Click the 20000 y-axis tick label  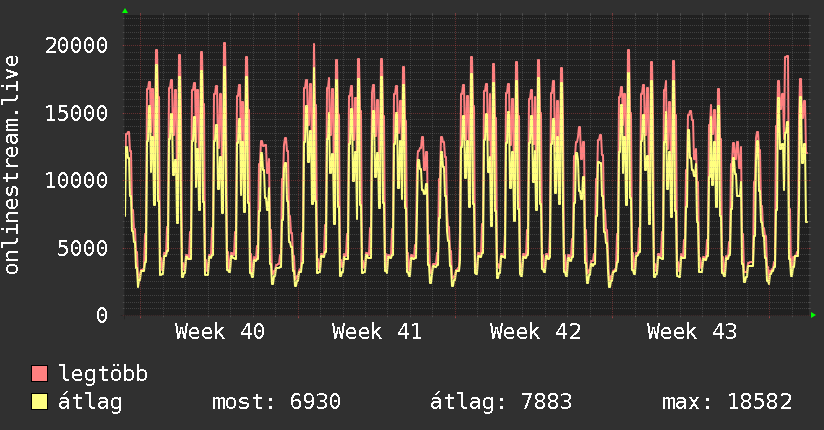click(x=78, y=45)
